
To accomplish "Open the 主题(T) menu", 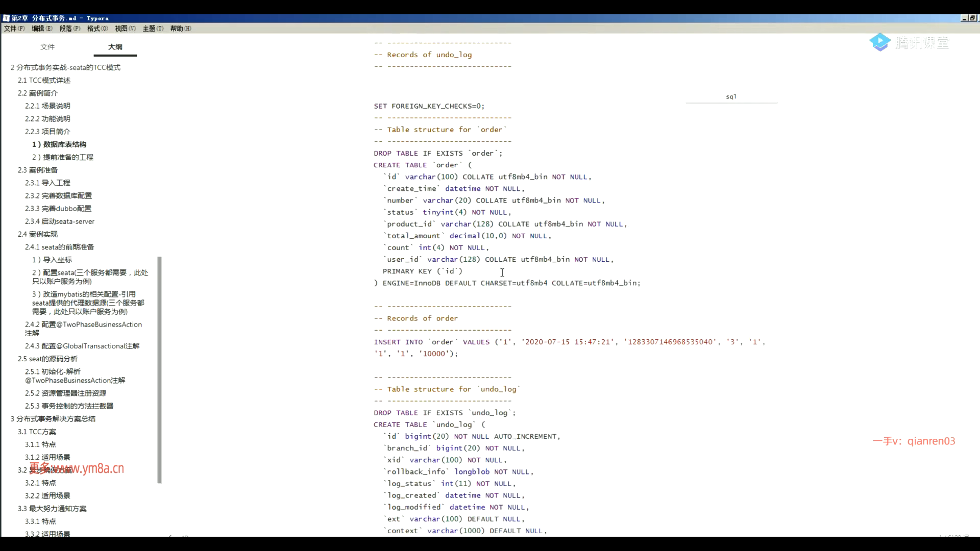I will 153,29.
